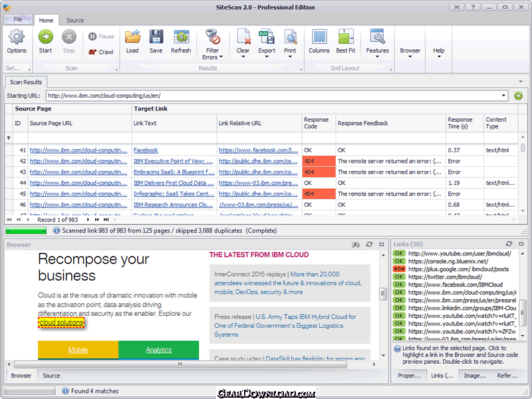
Task: Refresh the Links (30) panel
Action: pyautogui.click(x=509, y=243)
